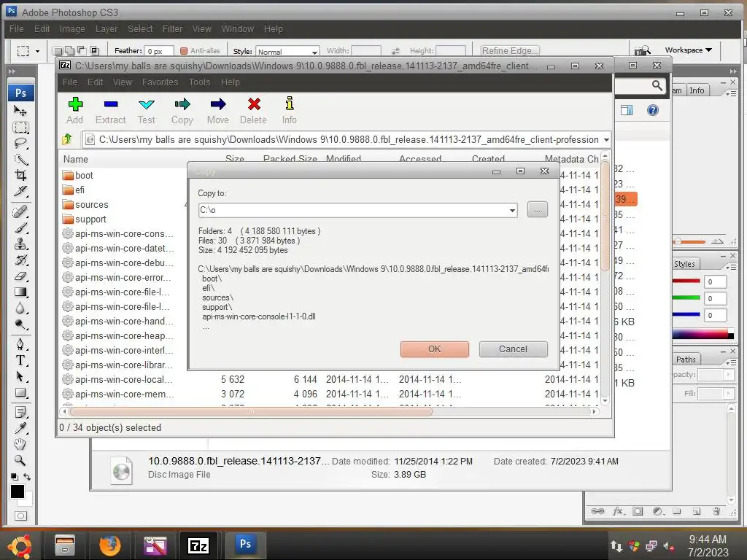Select the Lasso tool
Image resolution: width=747 pixels, height=560 pixels.
[x=20, y=143]
